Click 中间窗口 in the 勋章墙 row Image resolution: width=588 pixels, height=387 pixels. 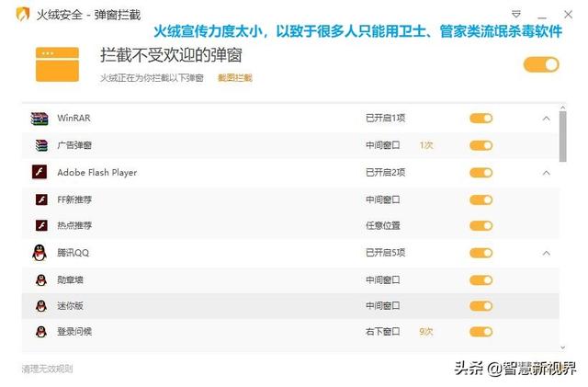coord(383,280)
